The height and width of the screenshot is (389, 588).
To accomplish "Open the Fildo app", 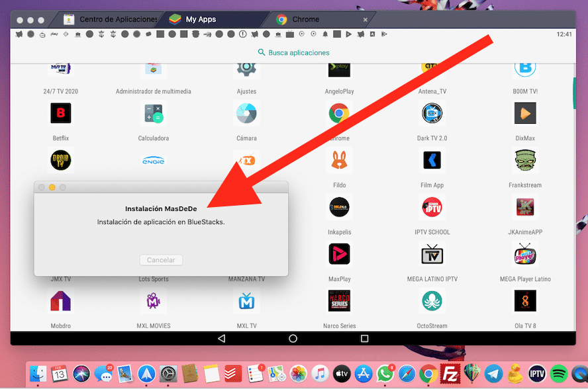I will click(x=339, y=160).
